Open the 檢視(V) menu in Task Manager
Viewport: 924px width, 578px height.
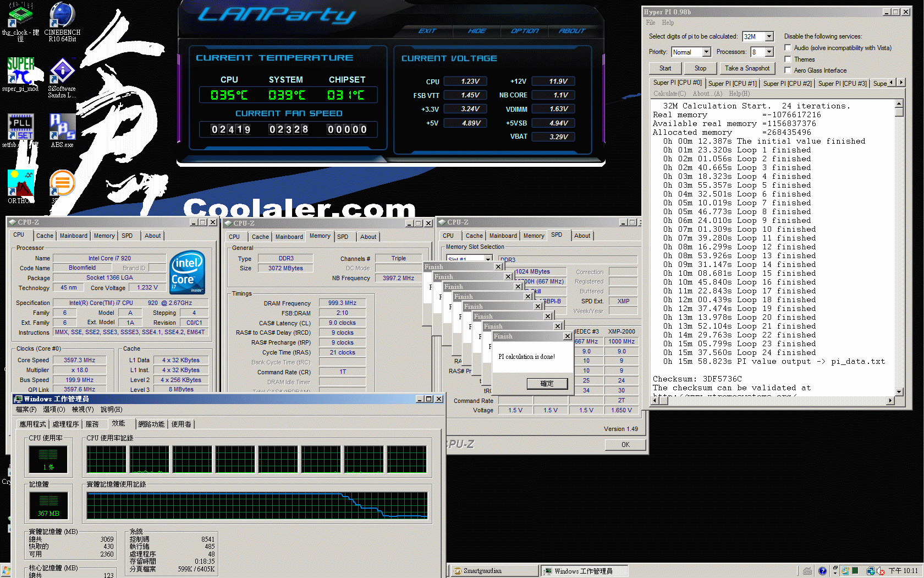pyautogui.click(x=83, y=410)
